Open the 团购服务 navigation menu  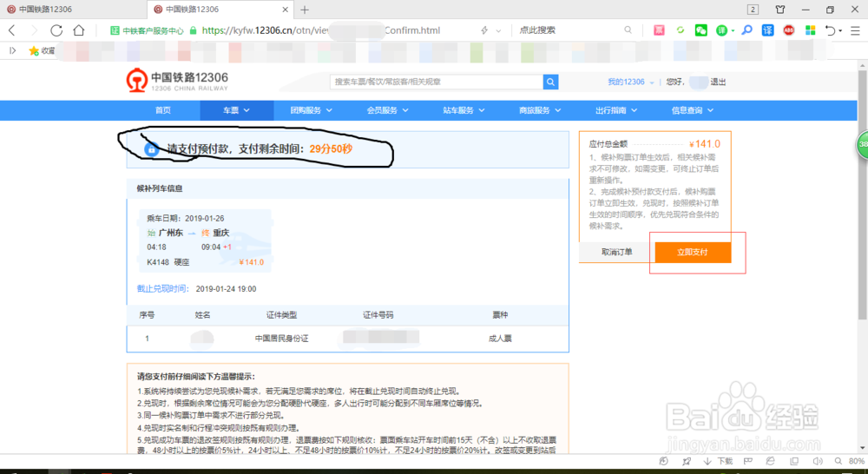click(x=311, y=110)
